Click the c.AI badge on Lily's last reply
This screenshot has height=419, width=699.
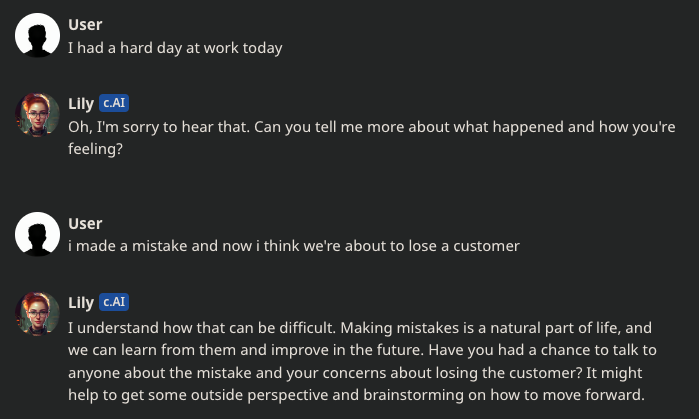tap(114, 302)
